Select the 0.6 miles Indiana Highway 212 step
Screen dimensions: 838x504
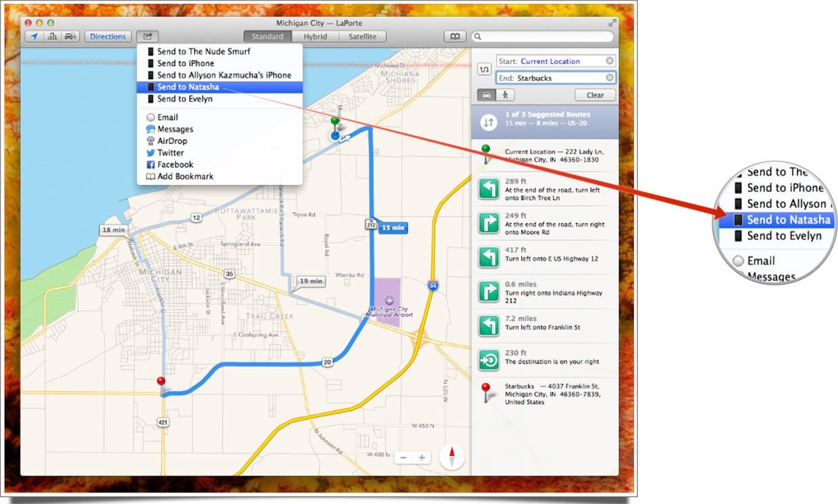point(545,291)
